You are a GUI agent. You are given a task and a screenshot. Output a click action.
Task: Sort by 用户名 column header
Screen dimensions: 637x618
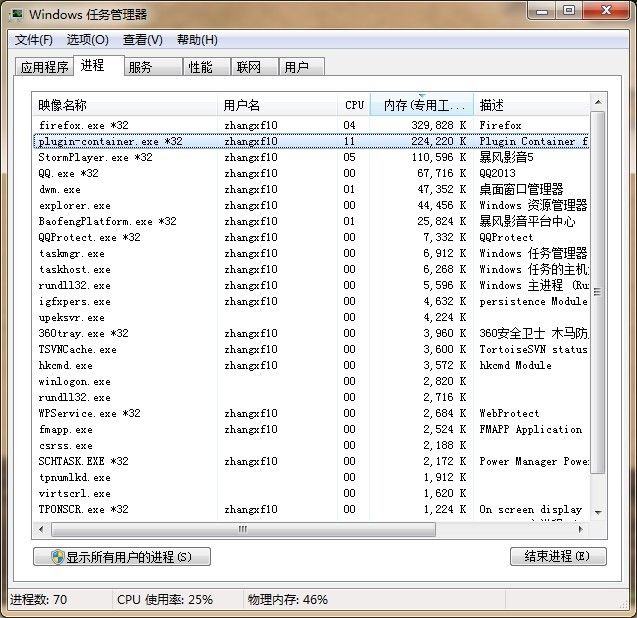(277, 105)
